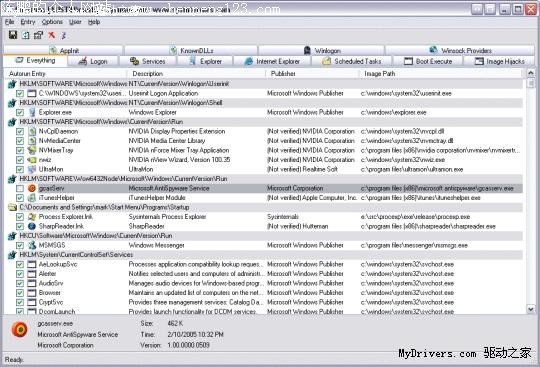The height and width of the screenshot is (367, 540).
Task: Click the NvMediaCenter entry icon
Action: 32,141
